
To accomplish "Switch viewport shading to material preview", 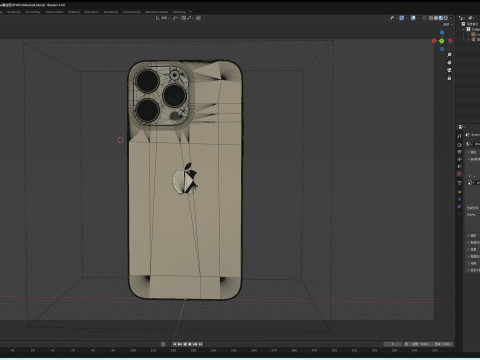I will point(441,18).
